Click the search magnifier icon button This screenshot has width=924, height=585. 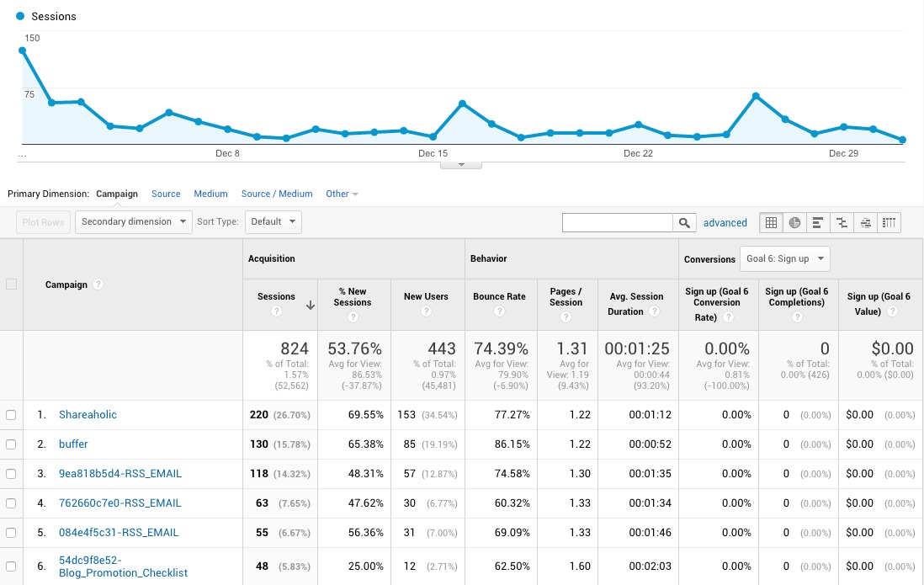pos(685,222)
